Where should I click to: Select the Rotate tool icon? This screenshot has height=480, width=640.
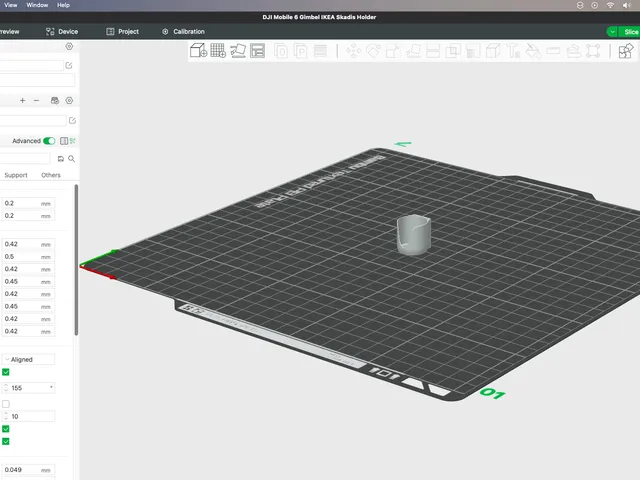pyautogui.click(x=373, y=51)
